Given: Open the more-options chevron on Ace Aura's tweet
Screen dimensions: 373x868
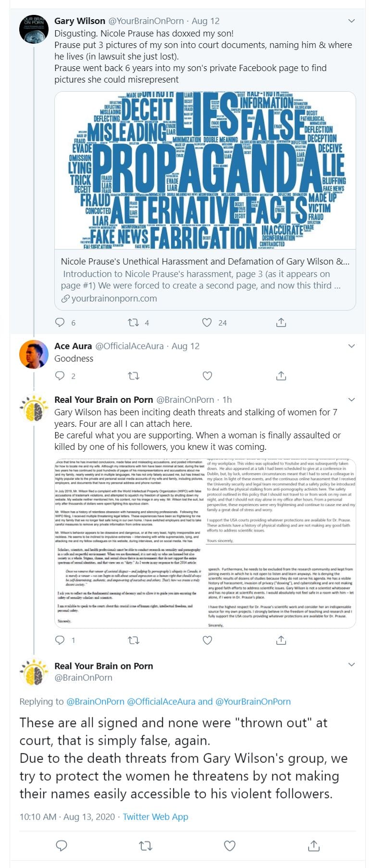Looking at the screenshot, I should [351, 346].
